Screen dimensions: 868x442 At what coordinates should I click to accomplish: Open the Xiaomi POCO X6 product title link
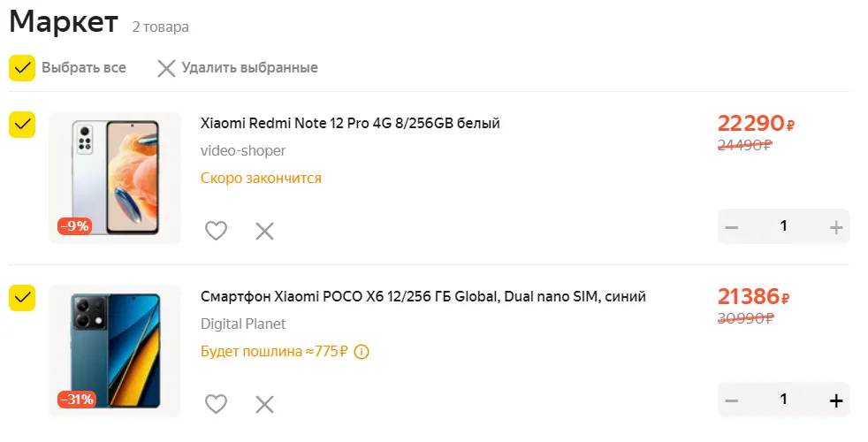(x=423, y=296)
